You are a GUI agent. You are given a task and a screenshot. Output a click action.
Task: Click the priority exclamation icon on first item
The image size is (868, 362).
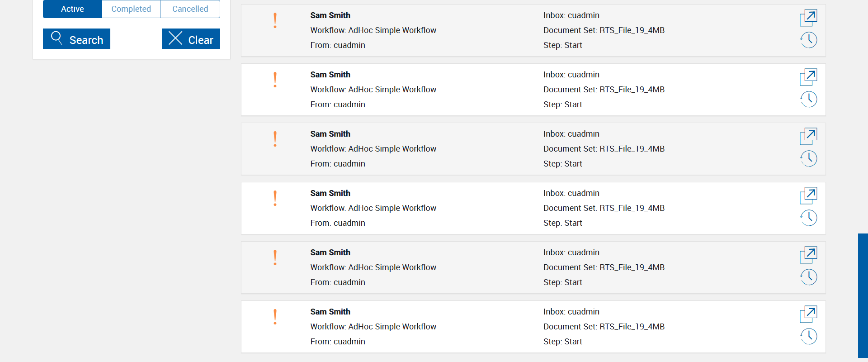pos(275,21)
